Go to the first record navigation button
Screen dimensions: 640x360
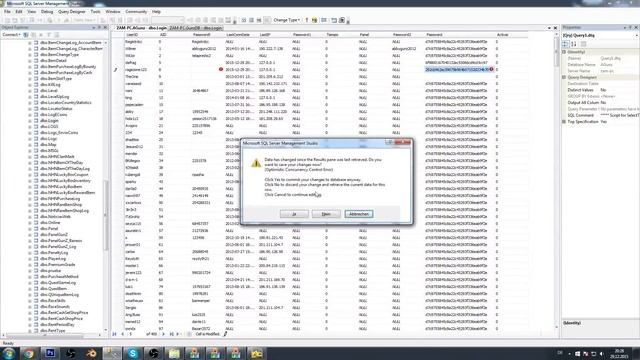115,334
